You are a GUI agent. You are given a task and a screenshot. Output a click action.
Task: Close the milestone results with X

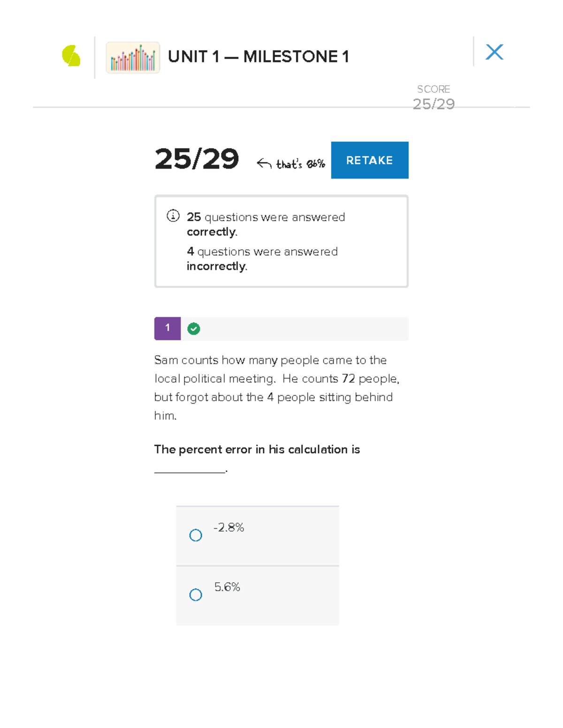[x=494, y=52]
